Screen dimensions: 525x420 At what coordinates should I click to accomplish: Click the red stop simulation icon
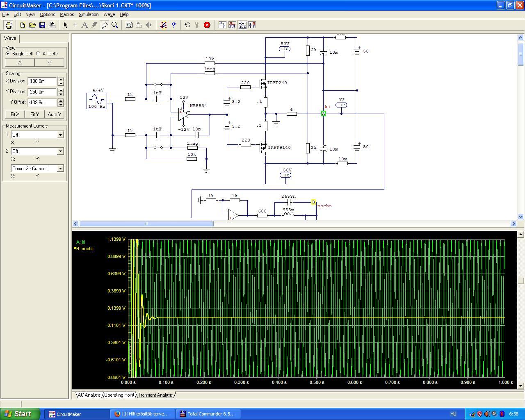pyautogui.click(x=207, y=25)
